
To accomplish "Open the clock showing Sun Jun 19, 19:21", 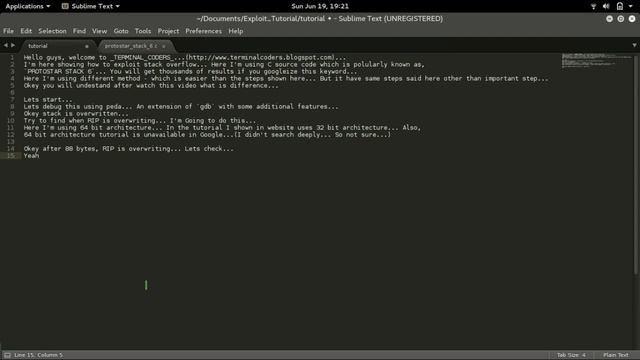I will click(320, 6).
